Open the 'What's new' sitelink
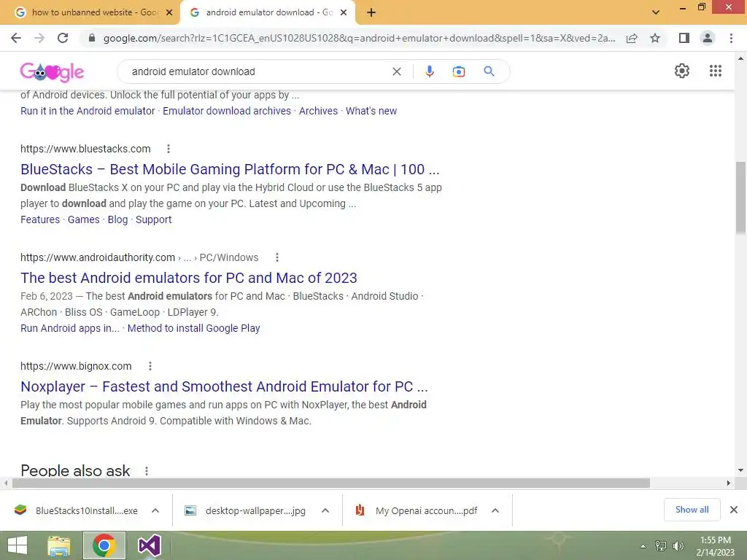The width and height of the screenshot is (747, 560). tap(371, 111)
